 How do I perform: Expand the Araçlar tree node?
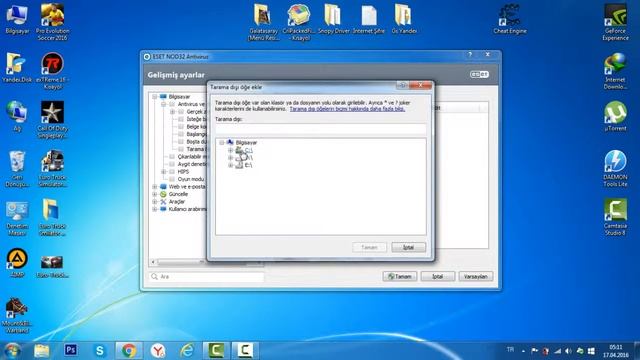155,202
